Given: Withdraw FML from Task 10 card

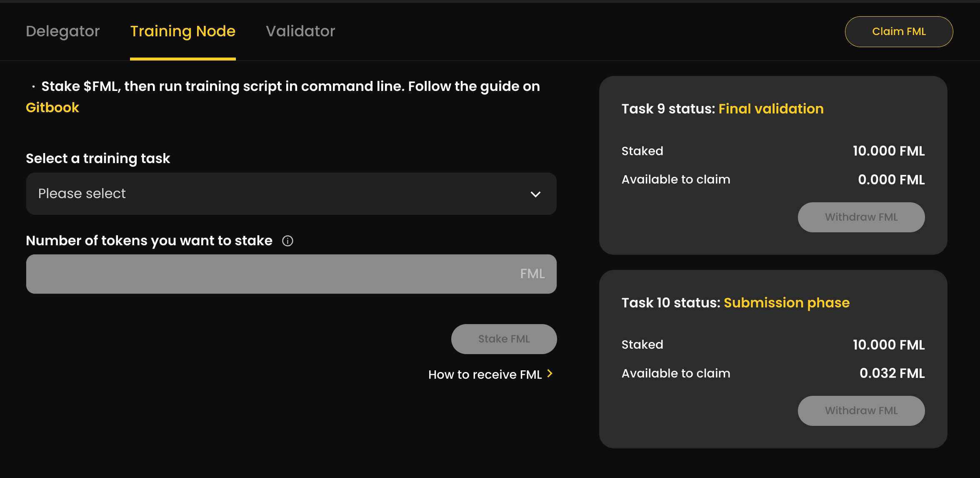Looking at the screenshot, I should [x=861, y=411].
